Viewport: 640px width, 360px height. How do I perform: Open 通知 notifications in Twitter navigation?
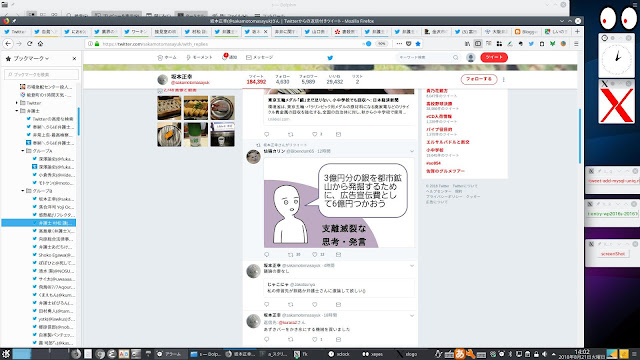pyautogui.click(x=230, y=58)
